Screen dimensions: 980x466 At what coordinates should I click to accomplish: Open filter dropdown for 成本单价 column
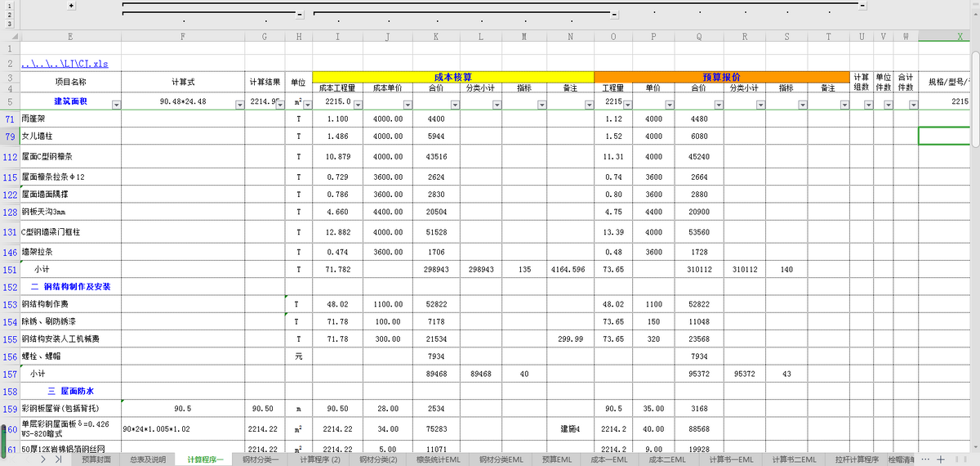point(407,104)
